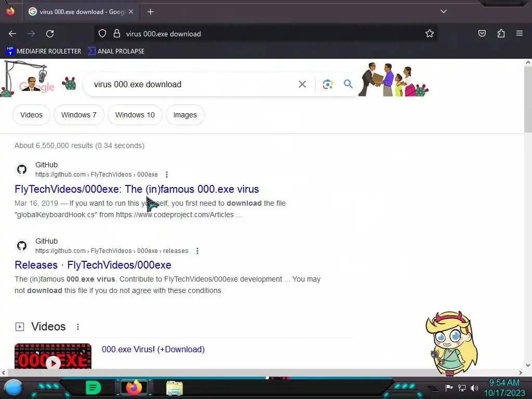Open more options for first GitHub result
Viewport: 532px width, 399px height.
tap(167, 175)
